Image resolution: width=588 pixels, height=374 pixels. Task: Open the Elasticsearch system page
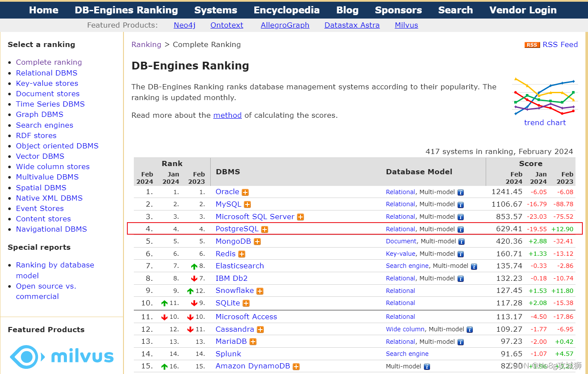tap(240, 266)
